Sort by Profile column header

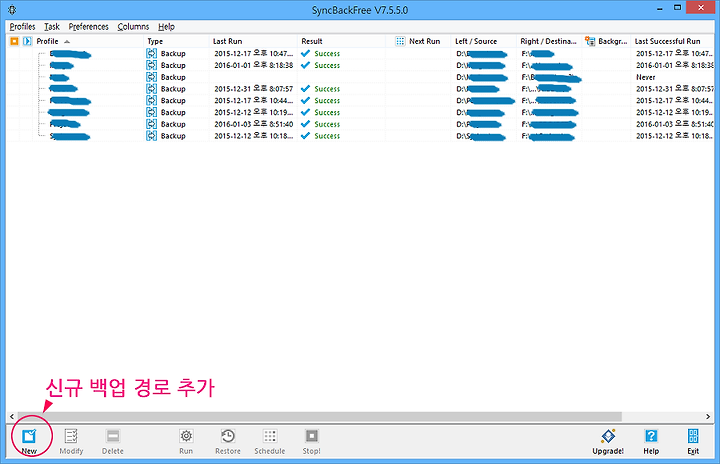tap(87, 41)
